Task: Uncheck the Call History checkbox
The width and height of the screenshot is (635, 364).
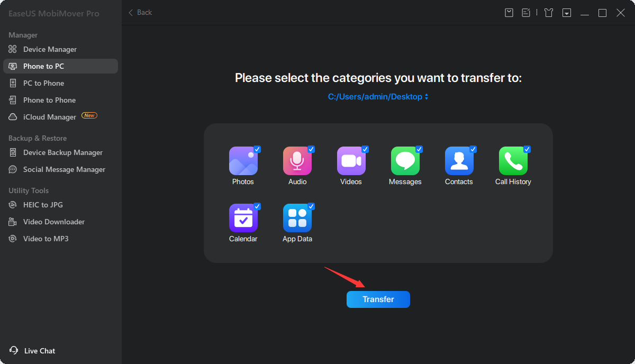Action: (527, 149)
